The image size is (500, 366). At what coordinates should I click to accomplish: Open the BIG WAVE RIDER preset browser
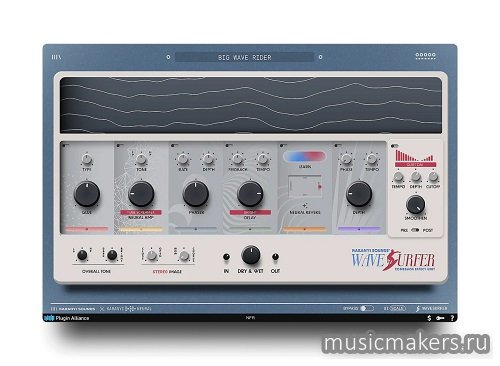(244, 57)
